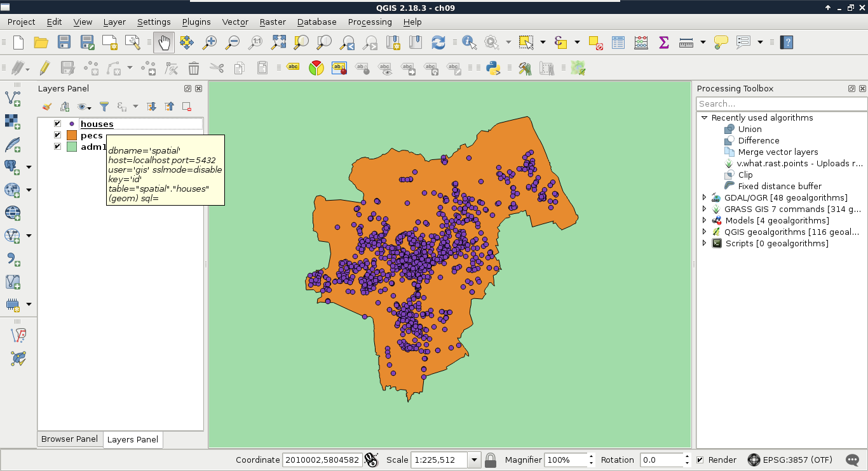Open the Scale dropdown list

[474, 460]
